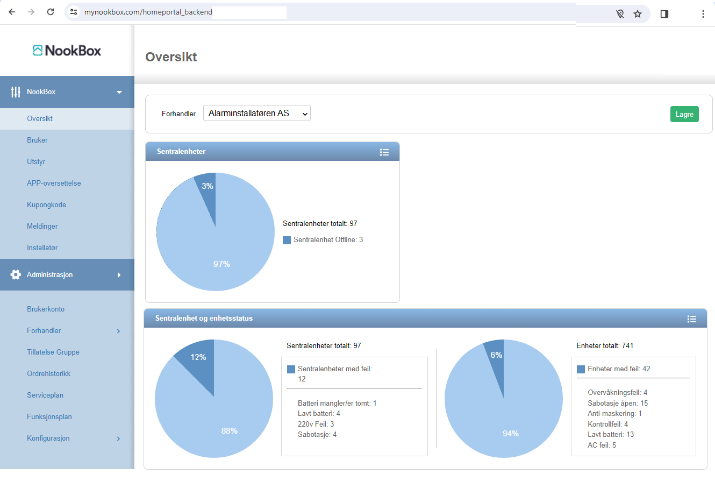Open Ordrehistorikk in the sidebar

tap(48, 373)
